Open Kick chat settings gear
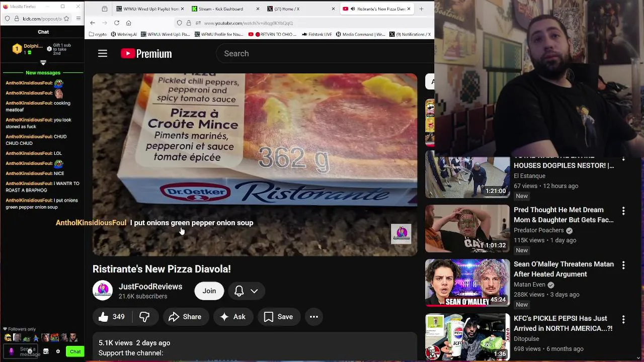The width and height of the screenshot is (644, 362). pyautogui.click(x=58, y=351)
